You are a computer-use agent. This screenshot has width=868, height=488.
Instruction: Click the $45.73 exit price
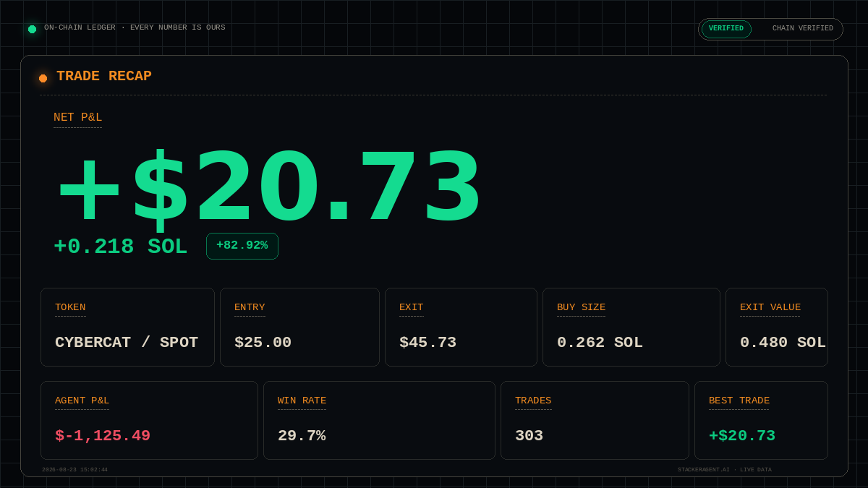pyautogui.click(x=427, y=343)
